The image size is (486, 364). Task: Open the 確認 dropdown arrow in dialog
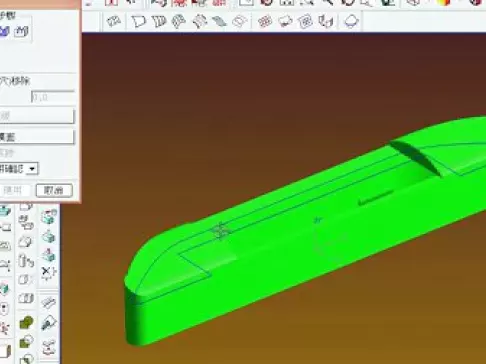32,169
